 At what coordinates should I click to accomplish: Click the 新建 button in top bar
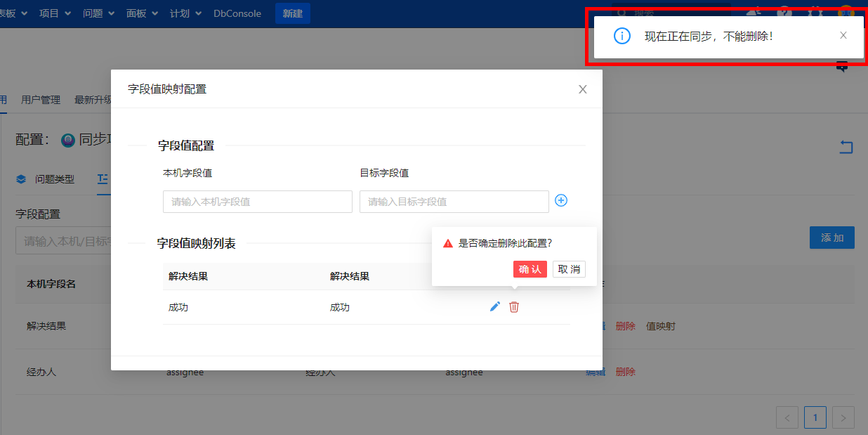(292, 13)
